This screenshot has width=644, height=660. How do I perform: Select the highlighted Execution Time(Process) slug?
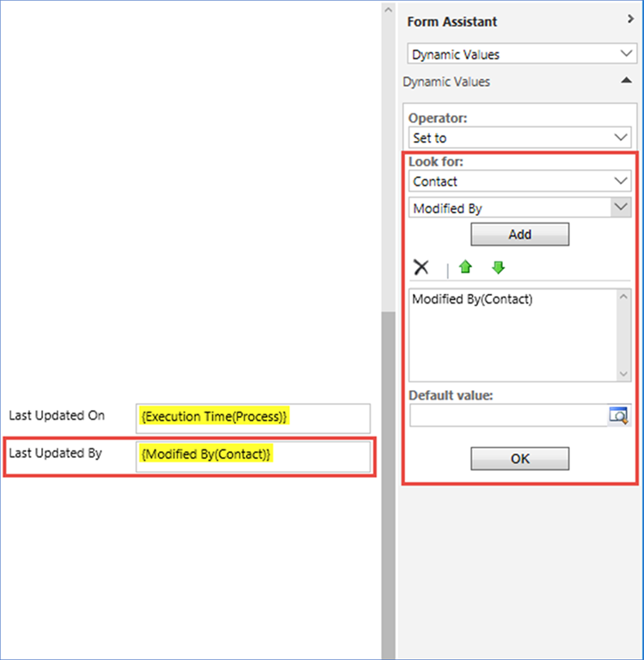(x=214, y=417)
